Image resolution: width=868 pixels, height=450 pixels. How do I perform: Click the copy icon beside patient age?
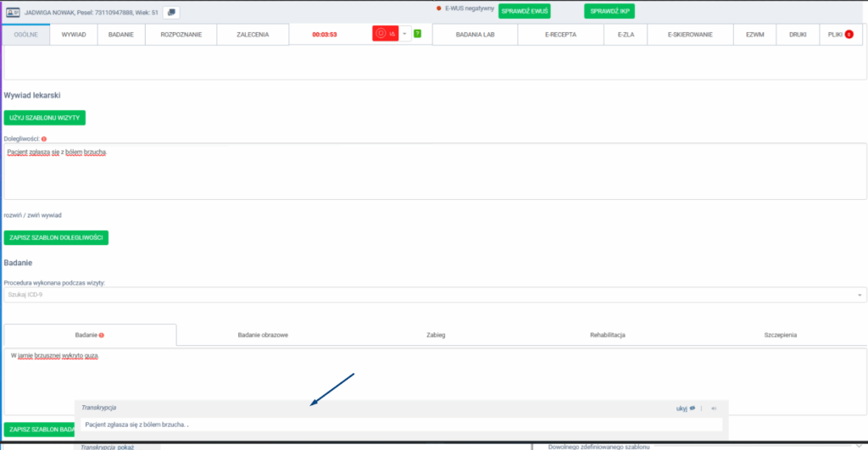tap(170, 13)
